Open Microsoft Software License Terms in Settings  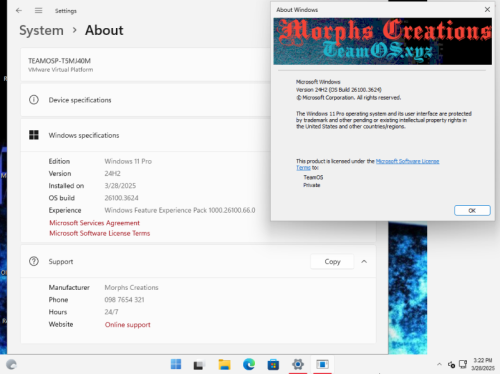100,233
